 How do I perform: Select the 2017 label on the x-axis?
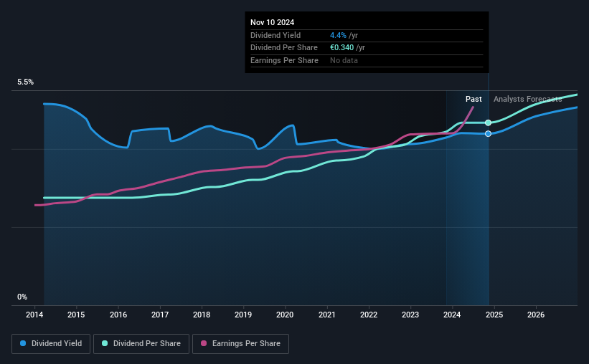(160, 315)
